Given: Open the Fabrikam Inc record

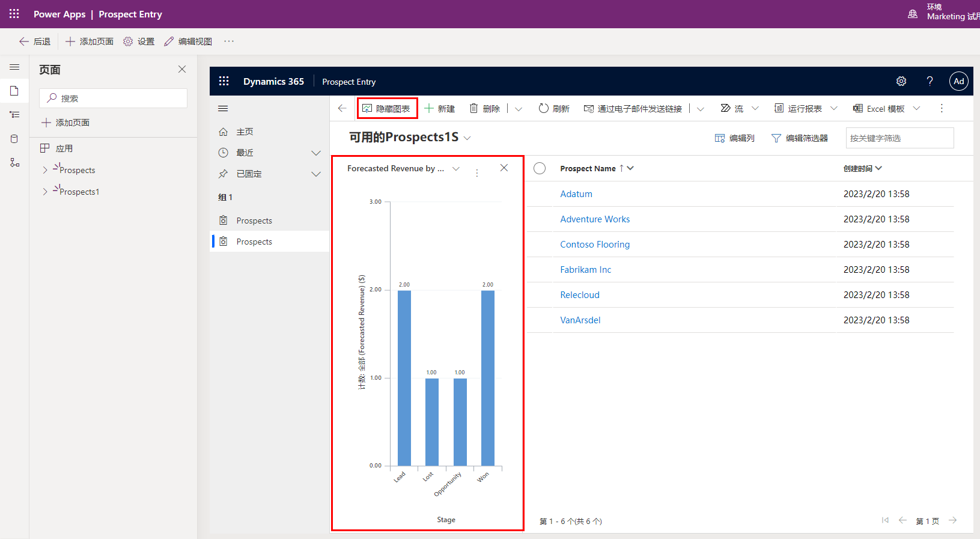Looking at the screenshot, I should click(585, 270).
